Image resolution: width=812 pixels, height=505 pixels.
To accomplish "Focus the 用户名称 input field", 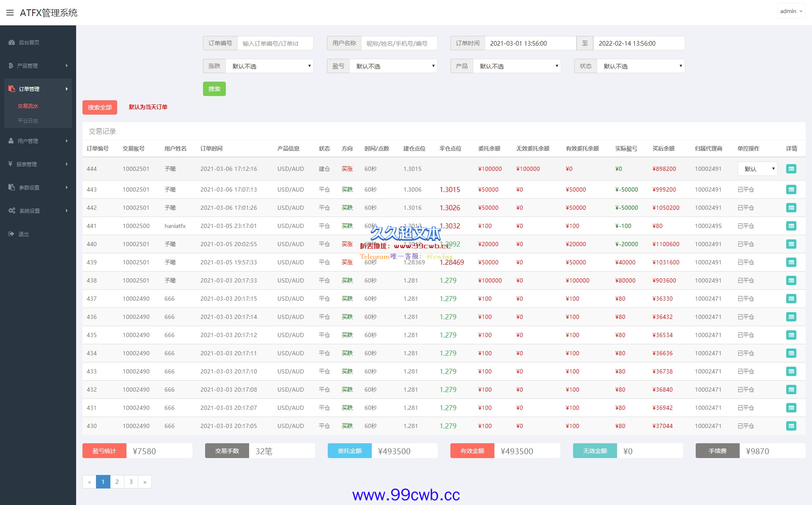I will click(x=399, y=43).
